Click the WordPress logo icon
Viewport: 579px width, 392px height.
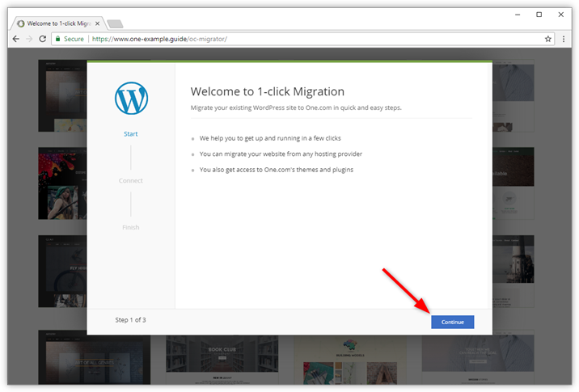coord(131,98)
